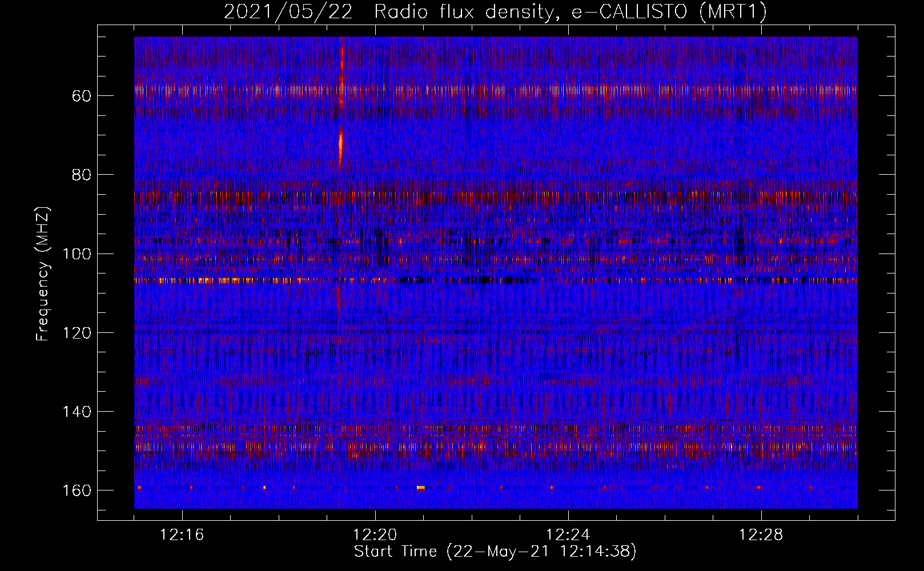Image resolution: width=924 pixels, height=571 pixels.
Task: Click the bright yellow spot at 160 MHz near 12:21
Action: pos(421,488)
